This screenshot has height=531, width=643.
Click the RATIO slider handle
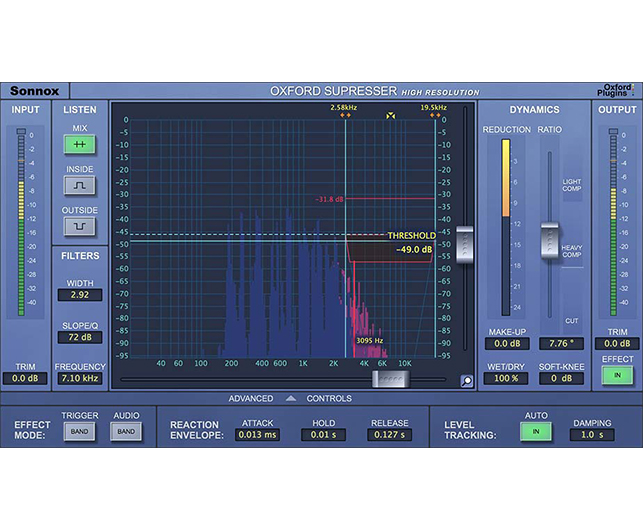[x=550, y=241]
